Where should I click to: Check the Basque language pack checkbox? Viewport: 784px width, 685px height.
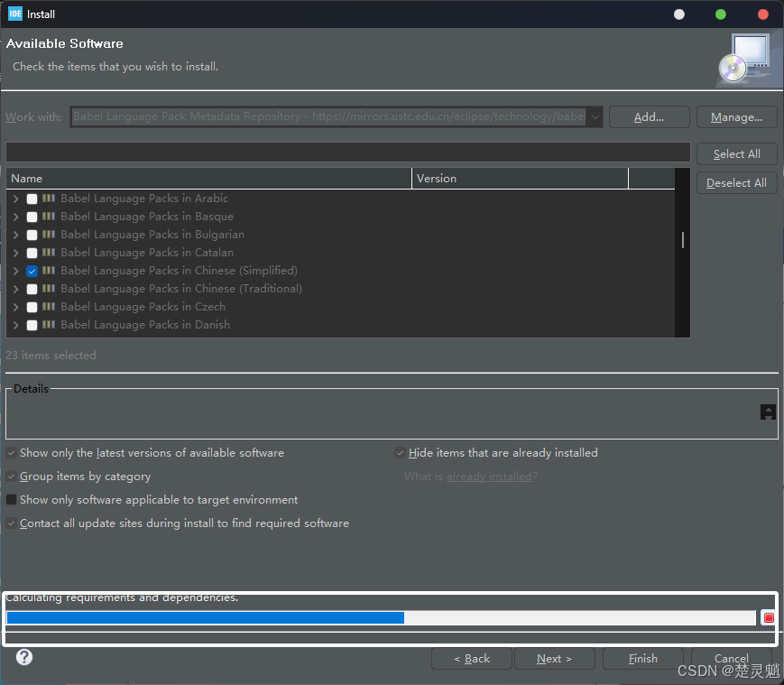32,217
